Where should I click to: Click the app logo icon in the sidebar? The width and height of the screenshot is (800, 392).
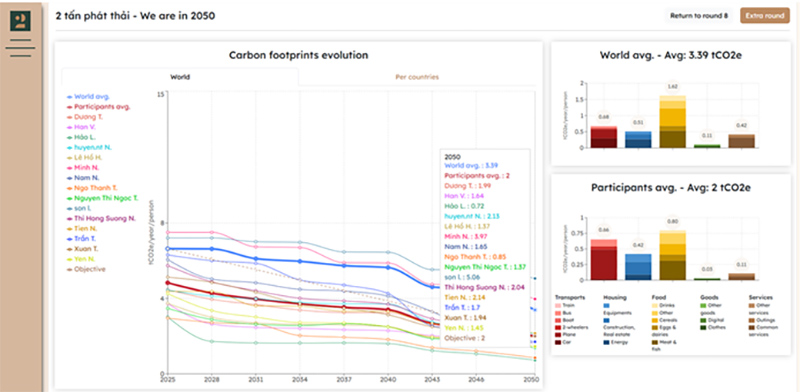click(21, 20)
